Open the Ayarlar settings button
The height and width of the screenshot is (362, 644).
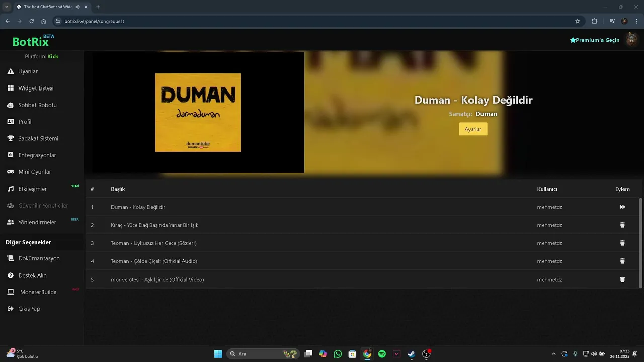tap(473, 129)
